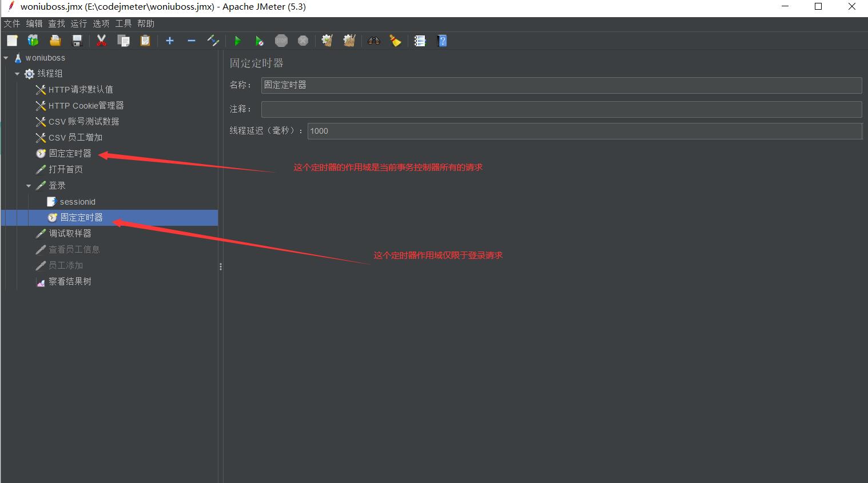868x483 pixels.
Task: Collapse the 登录 controller node
Action: click(29, 186)
